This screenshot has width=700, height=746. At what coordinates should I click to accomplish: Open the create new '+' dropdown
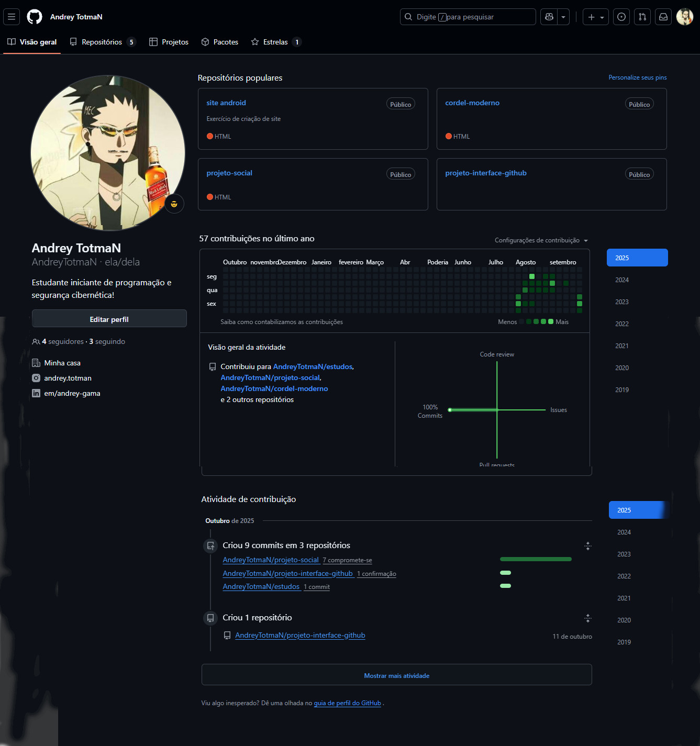[595, 16]
